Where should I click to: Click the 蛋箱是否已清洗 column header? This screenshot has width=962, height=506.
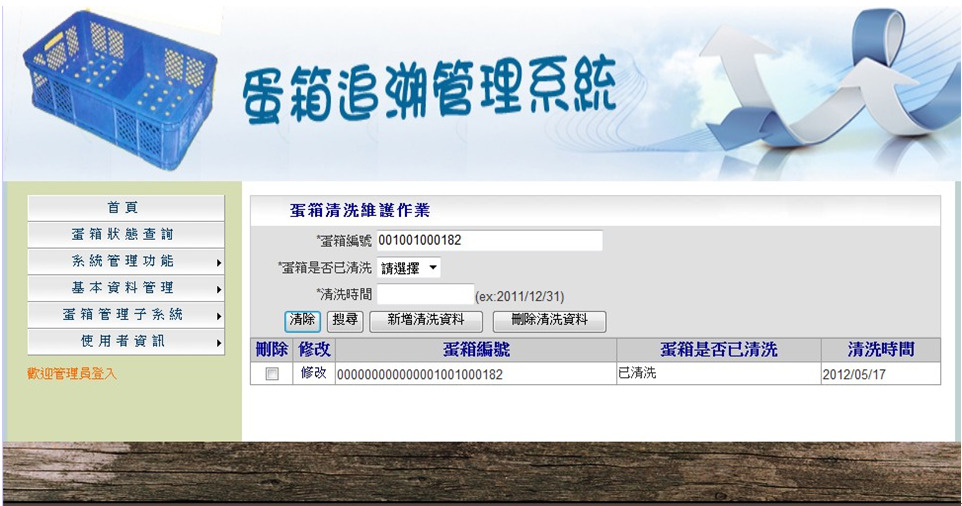pyautogui.click(x=718, y=350)
